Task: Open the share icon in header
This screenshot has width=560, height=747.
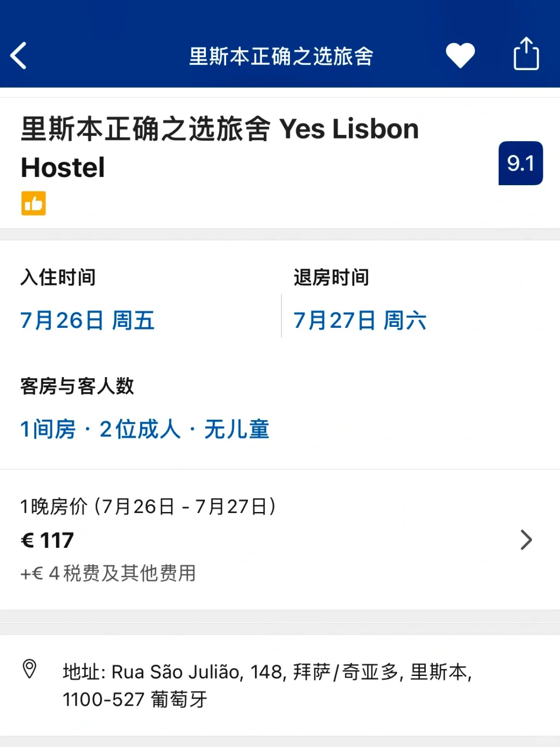Action: [526, 53]
